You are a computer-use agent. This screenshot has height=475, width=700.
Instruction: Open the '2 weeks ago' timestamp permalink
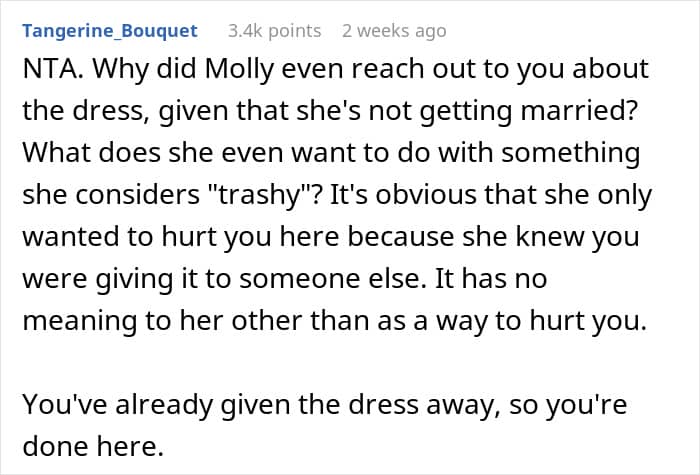(x=394, y=31)
